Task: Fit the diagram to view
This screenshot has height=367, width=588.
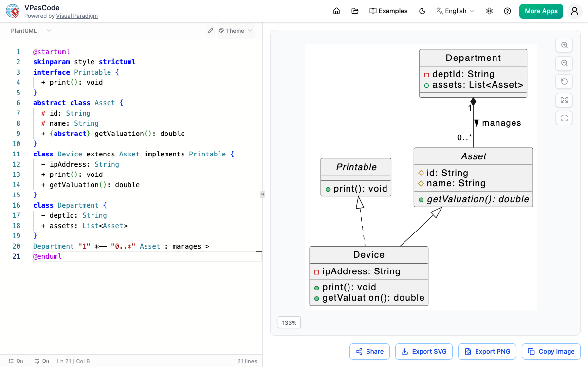Action: (564, 99)
